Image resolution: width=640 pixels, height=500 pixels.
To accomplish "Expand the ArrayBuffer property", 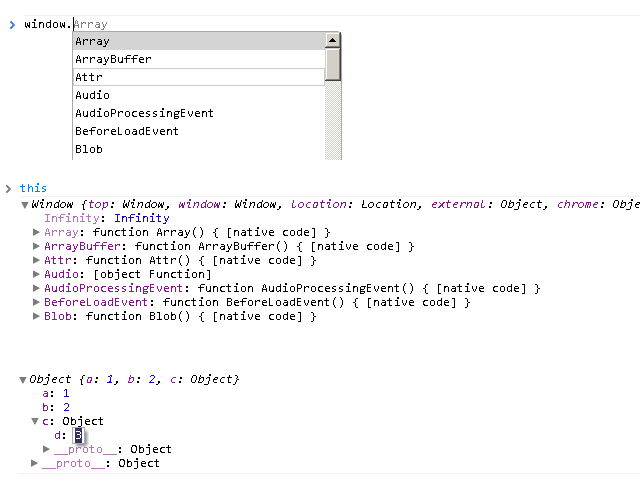I will point(36,246).
